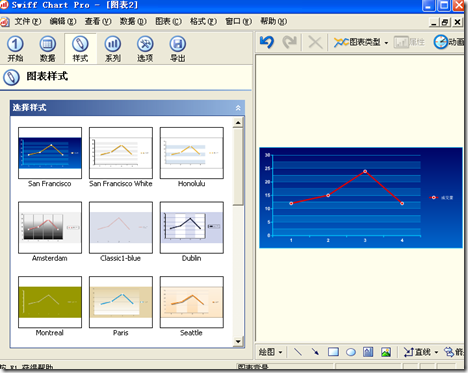Pick the arrow line drawing tool
This screenshot has width=468, height=373.
(315, 352)
